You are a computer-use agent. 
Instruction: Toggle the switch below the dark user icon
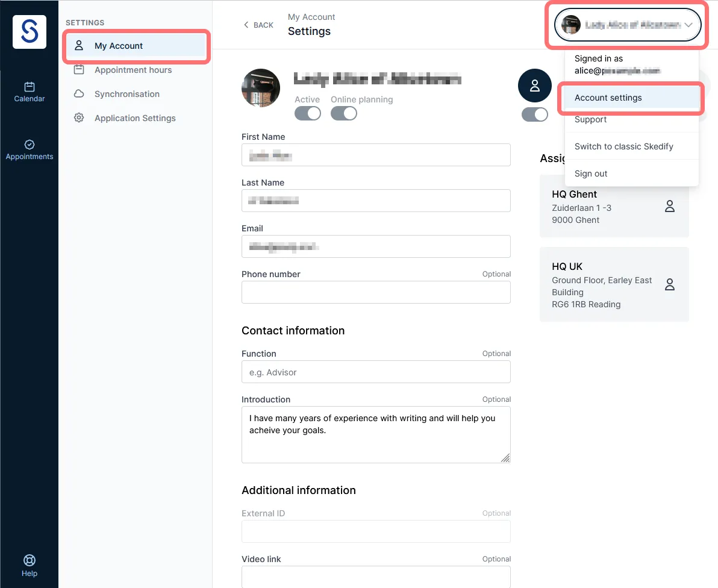[534, 114]
